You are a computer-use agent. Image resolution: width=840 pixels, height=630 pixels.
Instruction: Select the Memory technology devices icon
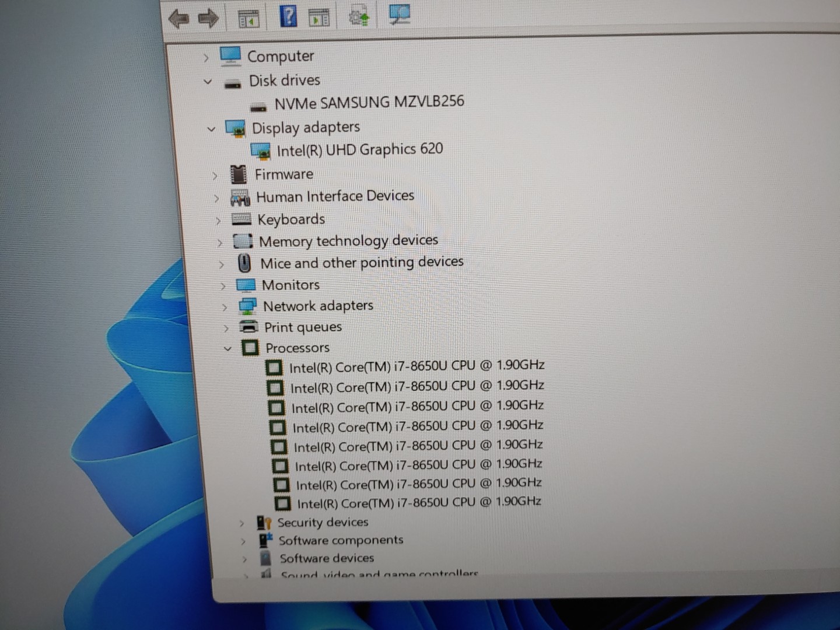click(243, 241)
